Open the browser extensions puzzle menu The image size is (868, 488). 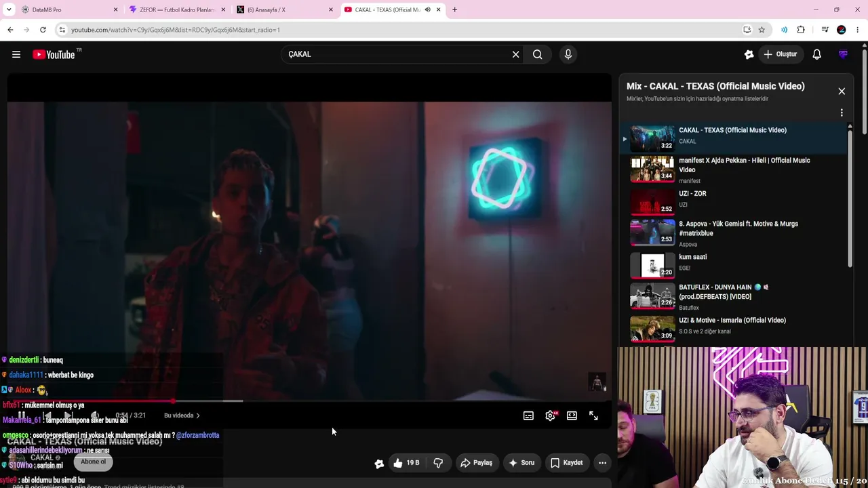tap(801, 30)
